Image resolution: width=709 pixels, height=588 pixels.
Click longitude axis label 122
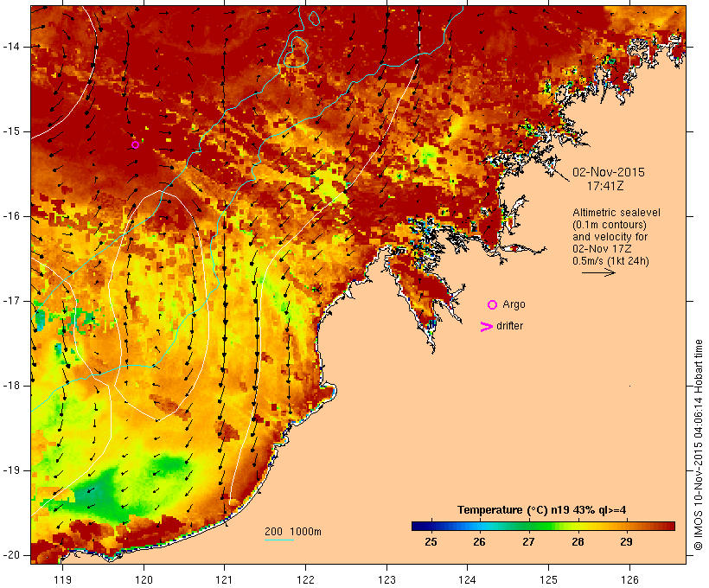(x=306, y=579)
